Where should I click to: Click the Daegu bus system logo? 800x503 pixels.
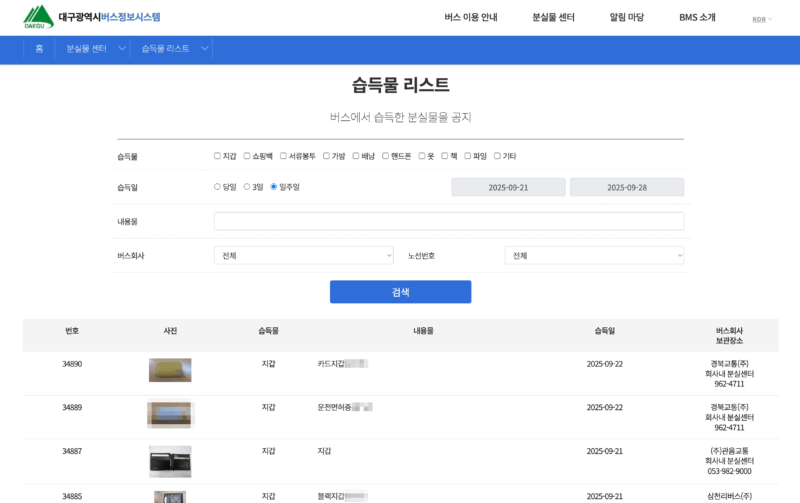[x=92, y=17]
